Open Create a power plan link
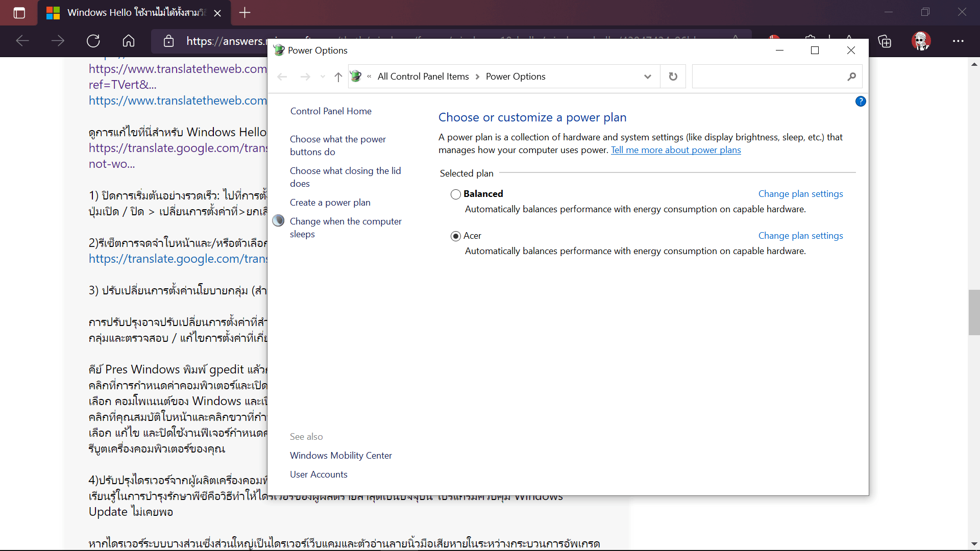 [330, 203]
